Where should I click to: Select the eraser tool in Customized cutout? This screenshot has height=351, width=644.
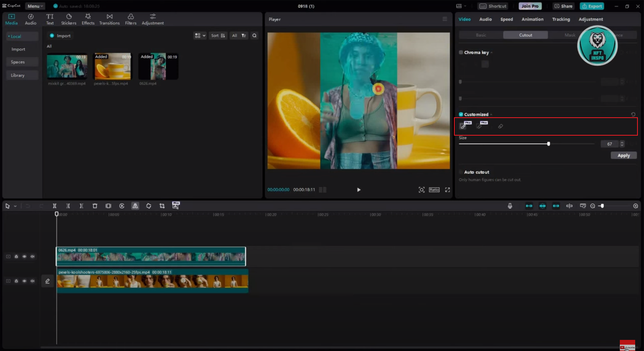click(500, 126)
